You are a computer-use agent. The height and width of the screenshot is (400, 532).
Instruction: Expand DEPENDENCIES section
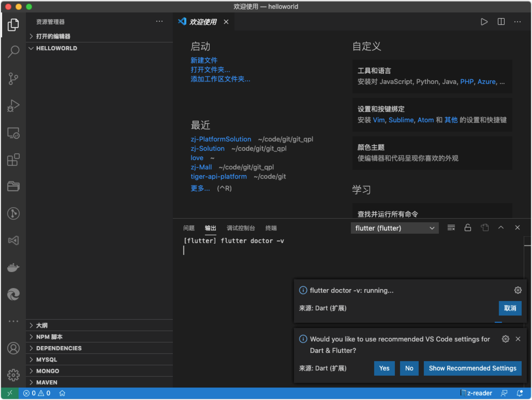(99, 348)
